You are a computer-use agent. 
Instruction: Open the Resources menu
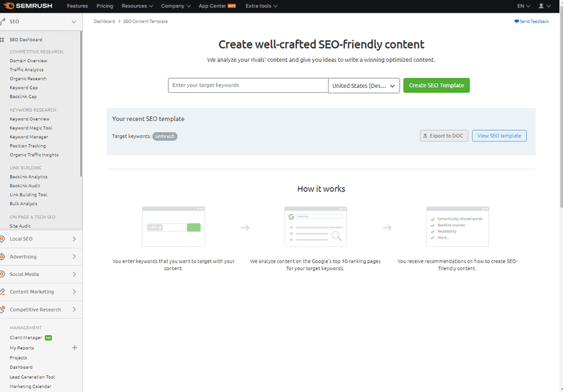pyautogui.click(x=137, y=6)
